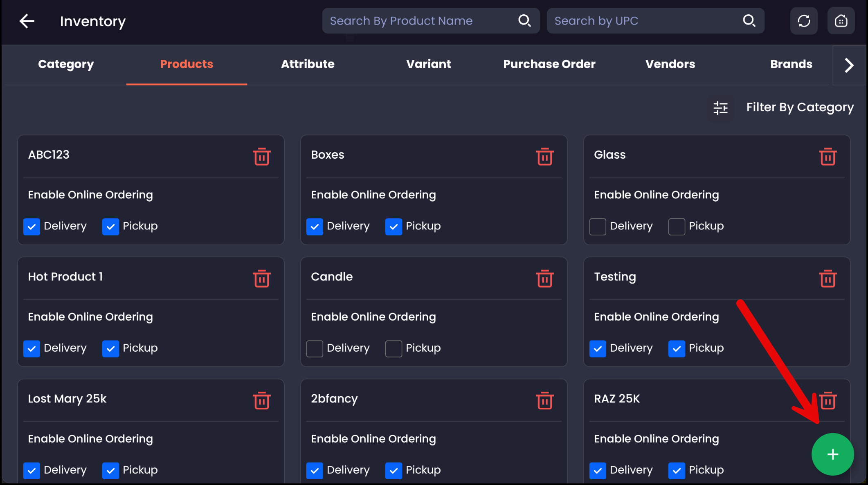
Task: Click trash icon on Glass card
Action: pos(828,157)
